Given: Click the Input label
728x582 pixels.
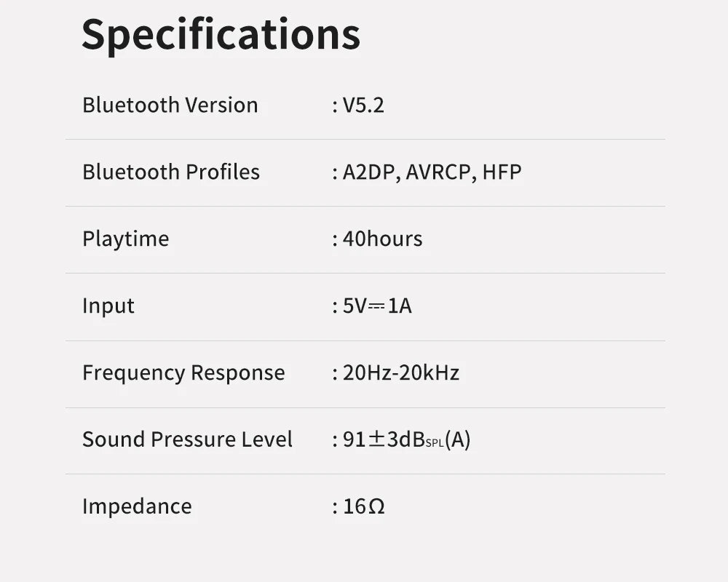Looking at the screenshot, I should [108, 306].
